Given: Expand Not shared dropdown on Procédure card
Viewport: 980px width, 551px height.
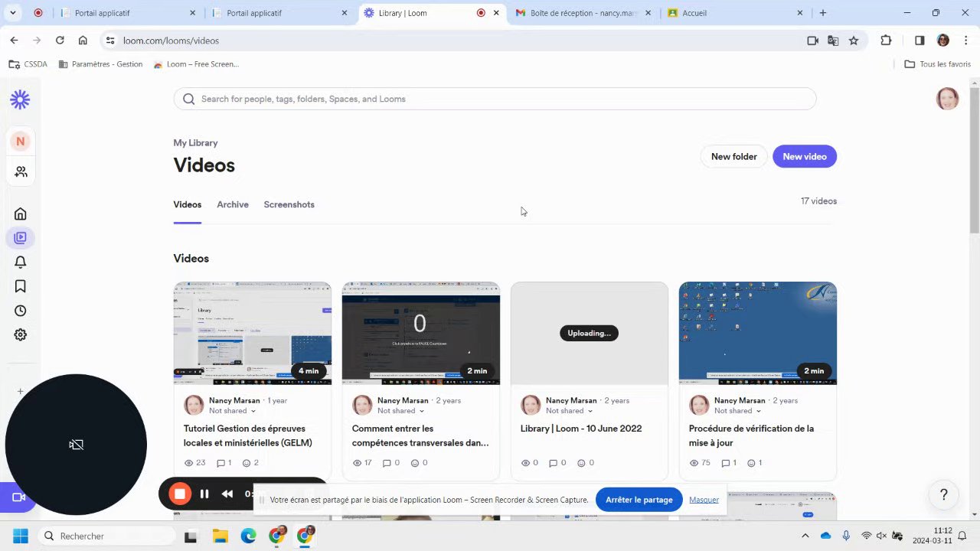Looking at the screenshot, I should click(737, 411).
